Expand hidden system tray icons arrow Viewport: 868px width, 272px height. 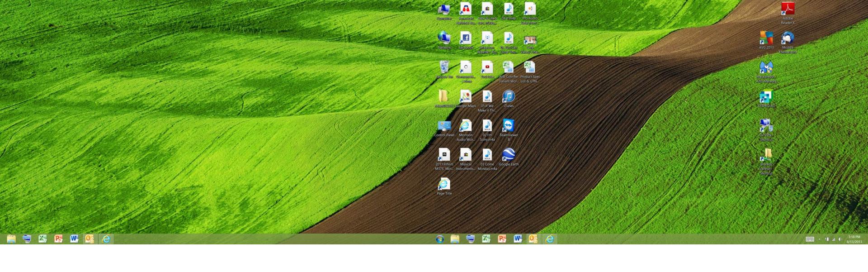click(820, 239)
